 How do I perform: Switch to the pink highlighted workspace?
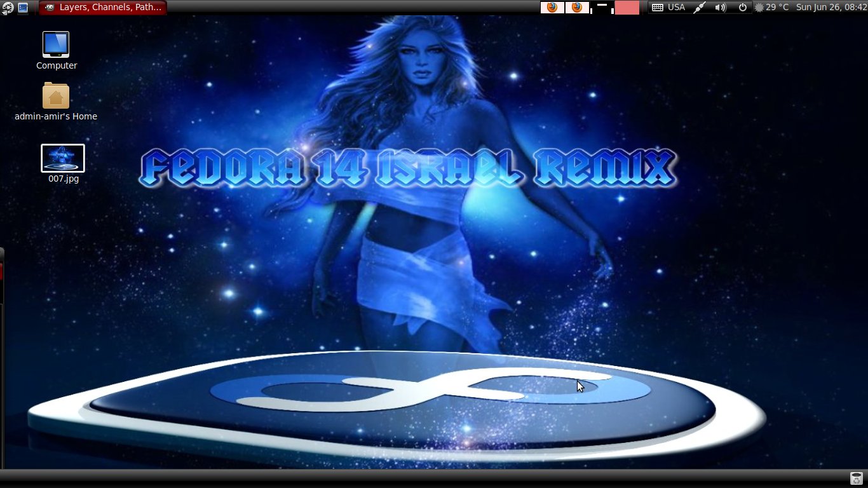point(627,8)
